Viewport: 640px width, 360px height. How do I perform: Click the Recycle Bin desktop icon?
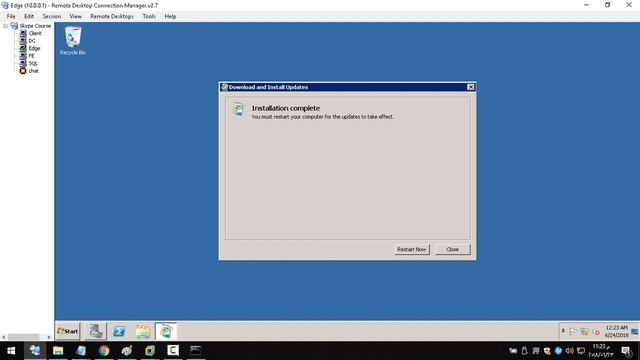[73, 40]
